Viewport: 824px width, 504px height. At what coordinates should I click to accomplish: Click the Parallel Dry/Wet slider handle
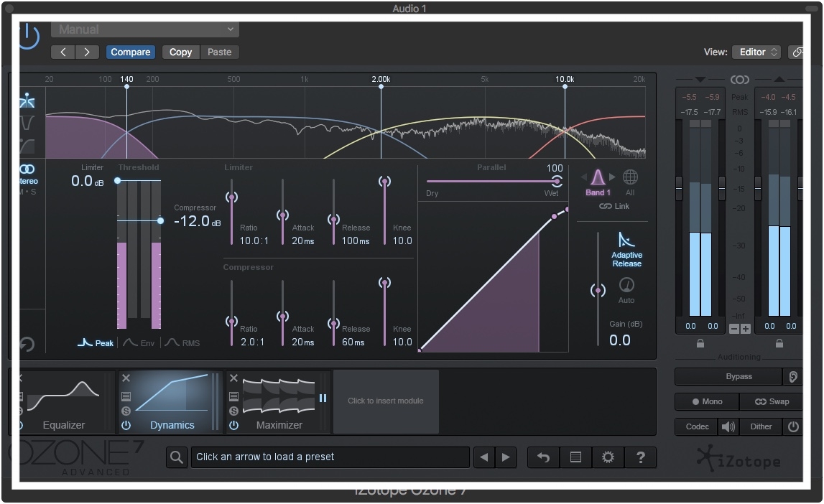[x=557, y=181]
